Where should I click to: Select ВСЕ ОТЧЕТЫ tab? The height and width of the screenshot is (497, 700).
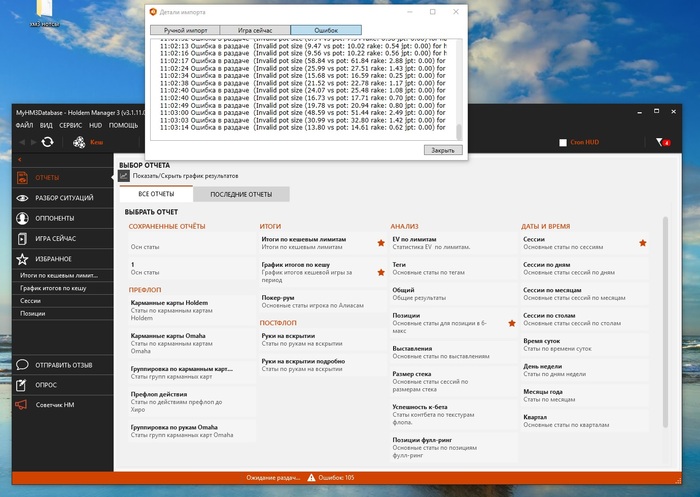(x=156, y=194)
